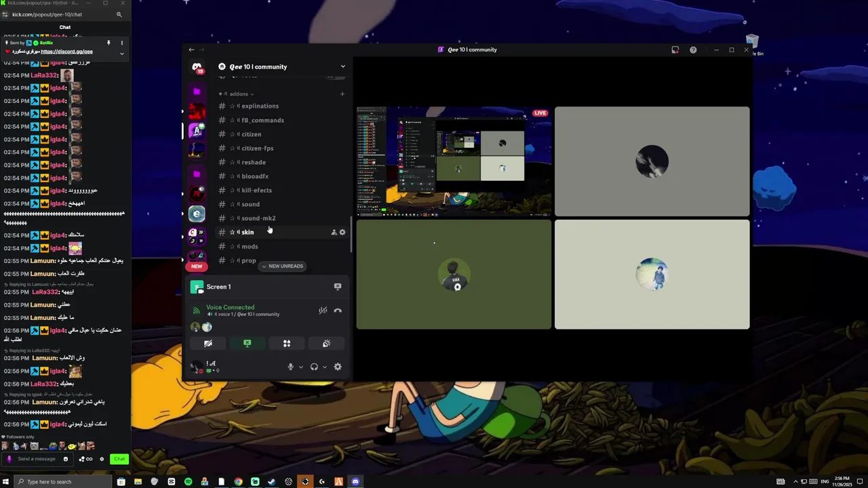The width and height of the screenshot is (868, 488).
Task: Deafen audio with the headphones icon
Action: (x=314, y=367)
